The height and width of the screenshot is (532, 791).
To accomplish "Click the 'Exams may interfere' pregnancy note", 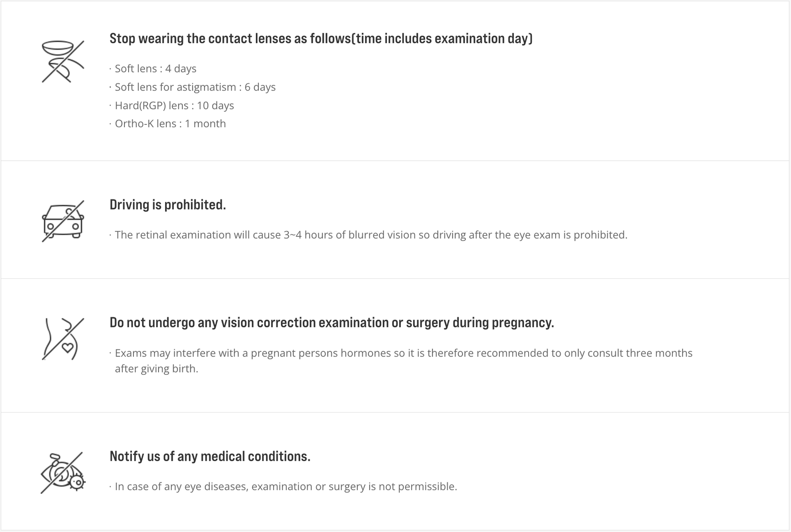I will click(x=404, y=353).
